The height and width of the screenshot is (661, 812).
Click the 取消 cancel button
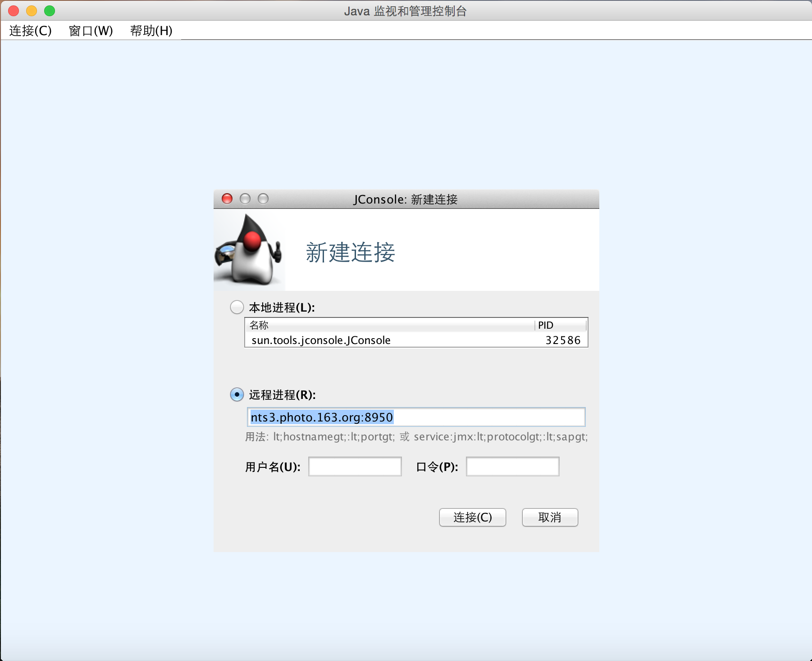coord(550,517)
